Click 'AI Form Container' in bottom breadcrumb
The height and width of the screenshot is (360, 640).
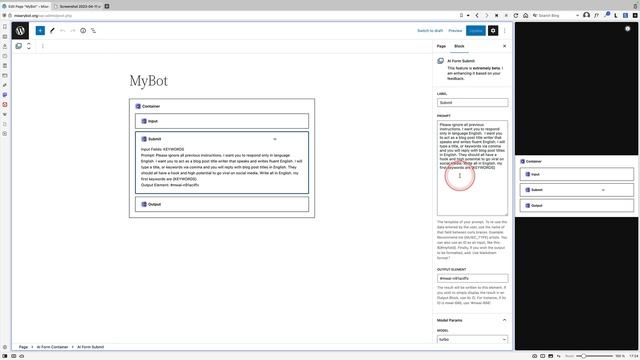coord(52,347)
